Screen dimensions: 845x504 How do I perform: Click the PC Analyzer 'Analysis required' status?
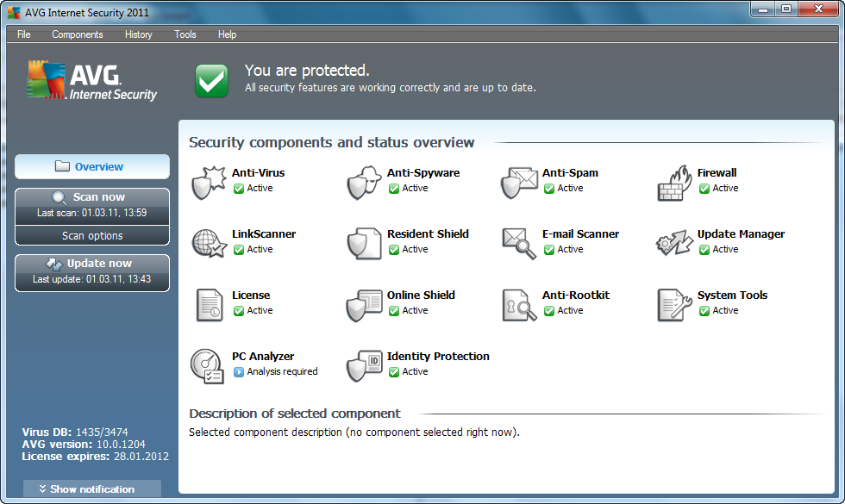[x=281, y=371]
